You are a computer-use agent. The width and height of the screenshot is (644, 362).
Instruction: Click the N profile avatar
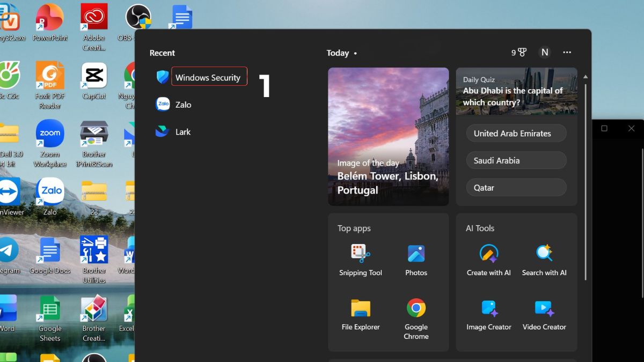[x=545, y=53]
